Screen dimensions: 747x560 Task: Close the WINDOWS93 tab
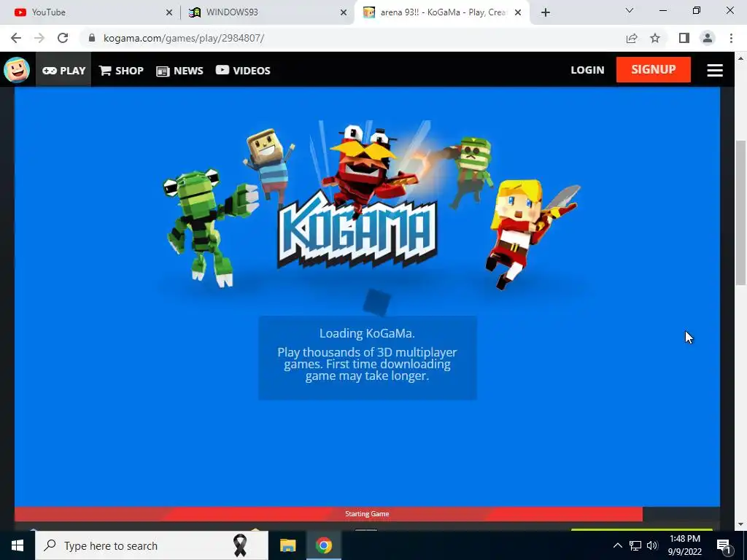(x=343, y=12)
